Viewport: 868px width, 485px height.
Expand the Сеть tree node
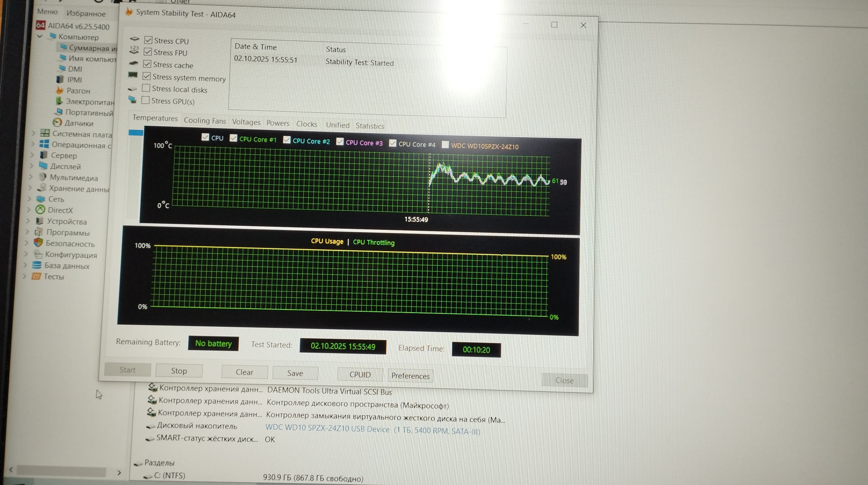coord(29,199)
